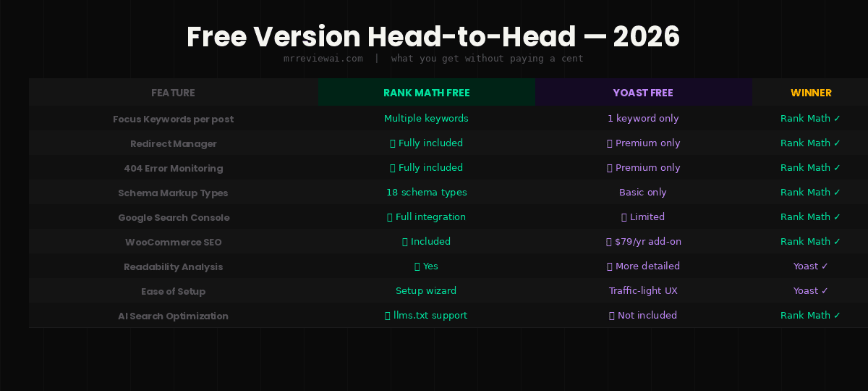This screenshot has height=391, width=868.
Task: Click the title "Free Version Head-to-Head — 2026"
Action: coord(433,36)
